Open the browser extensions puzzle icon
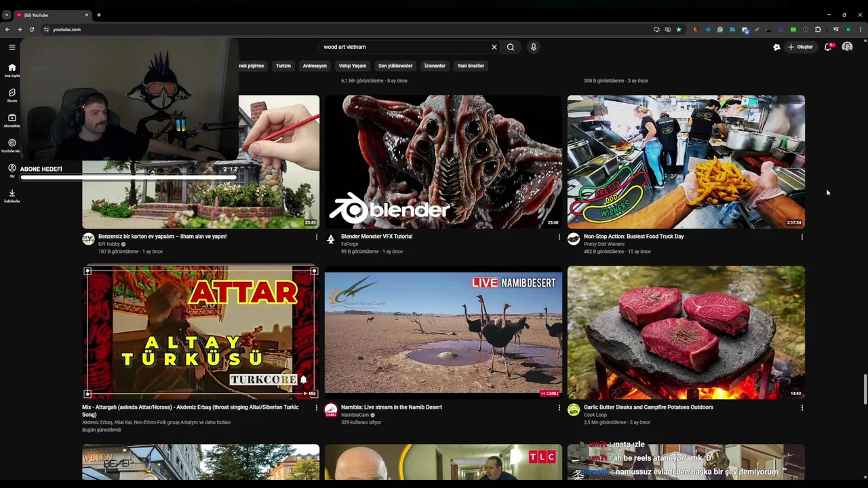 point(818,29)
